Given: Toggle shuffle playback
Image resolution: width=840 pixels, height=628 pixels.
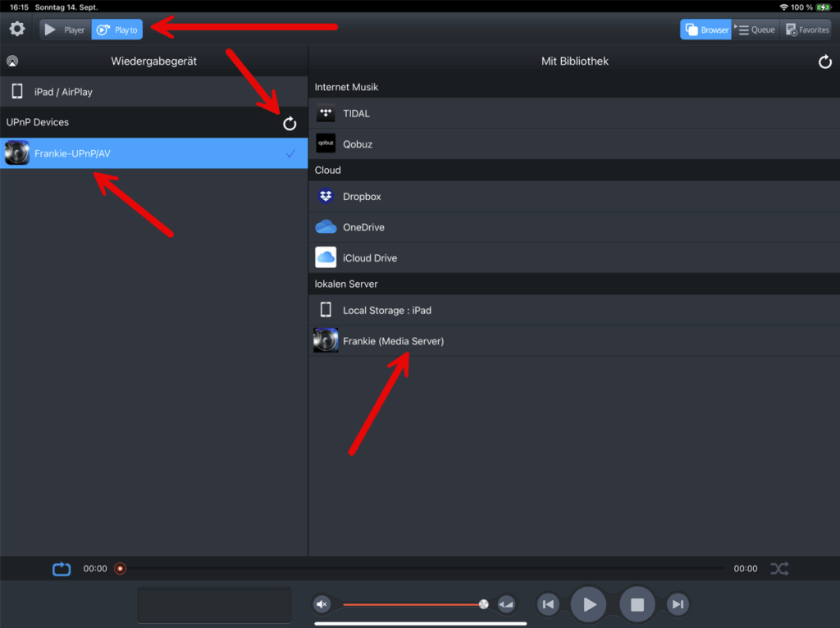Looking at the screenshot, I should coord(778,568).
